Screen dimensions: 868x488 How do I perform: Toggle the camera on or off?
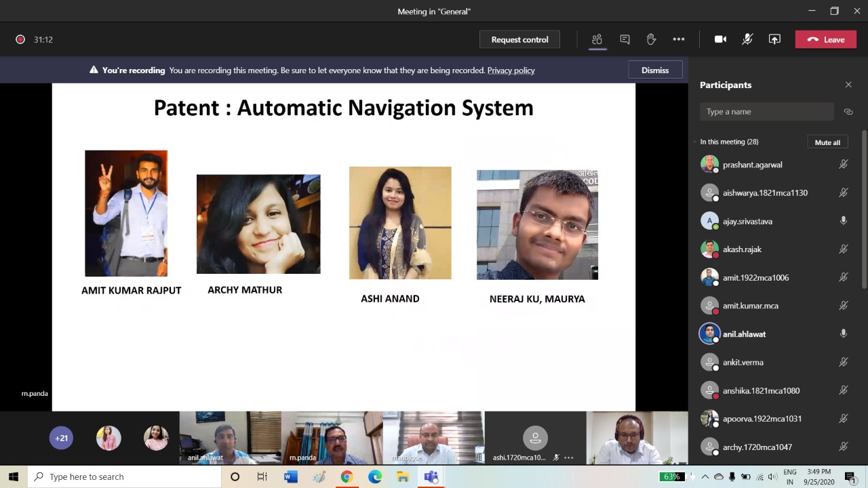720,39
